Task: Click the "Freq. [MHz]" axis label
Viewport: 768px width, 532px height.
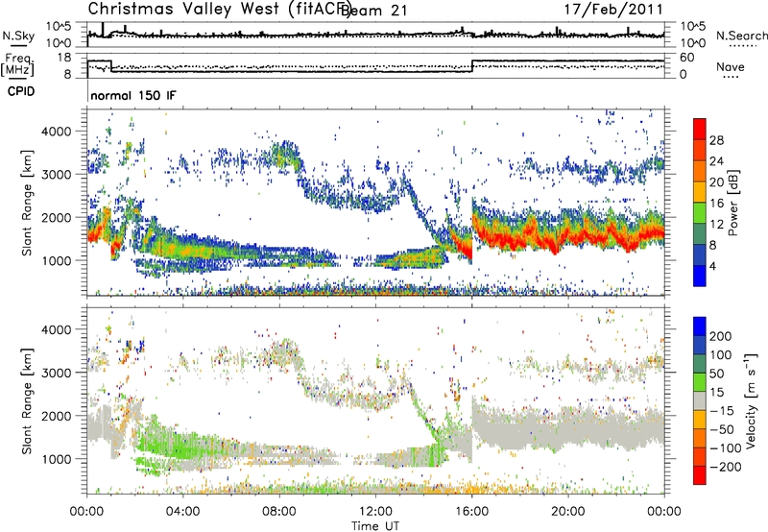Action: pyautogui.click(x=17, y=64)
